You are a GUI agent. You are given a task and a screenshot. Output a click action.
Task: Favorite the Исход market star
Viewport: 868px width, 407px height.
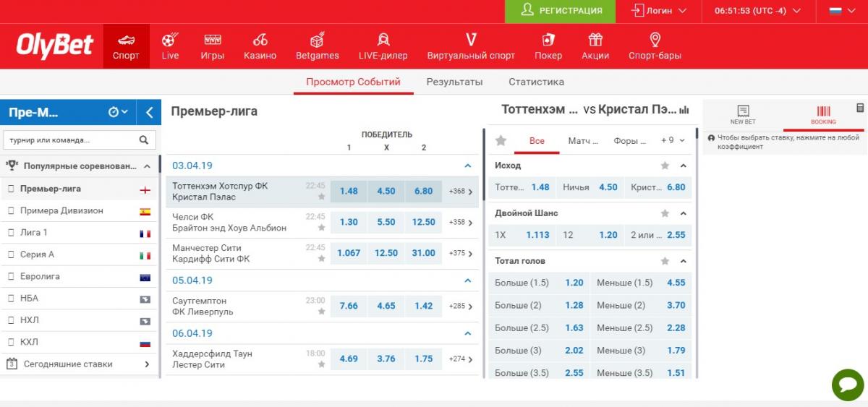665,166
